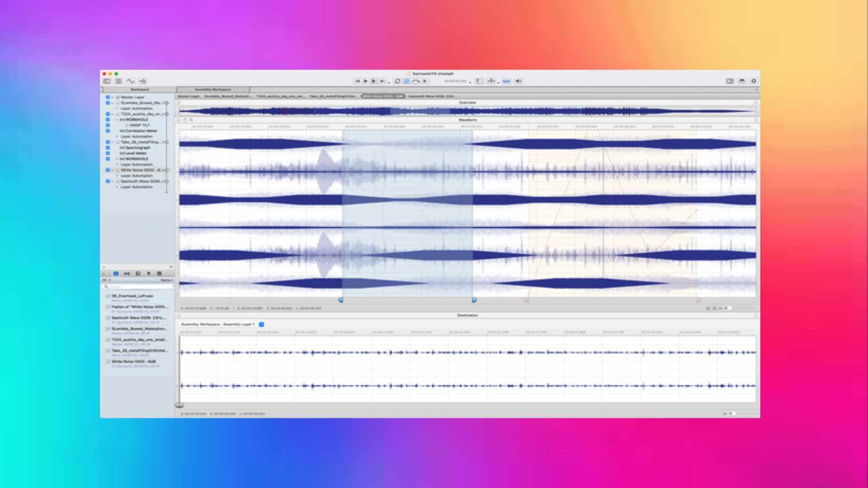The width and height of the screenshot is (868, 488).
Task: Toggle the Correlation Meter checkbox
Action: coord(108,131)
